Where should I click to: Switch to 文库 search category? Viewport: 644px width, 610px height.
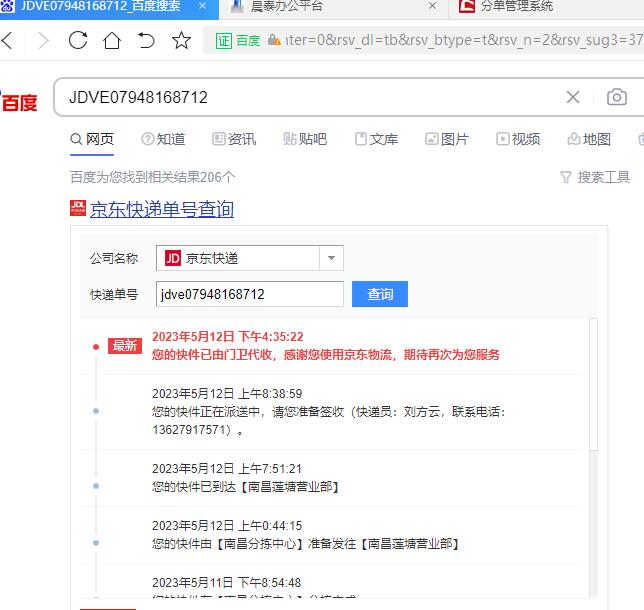[x=376, y=139]
